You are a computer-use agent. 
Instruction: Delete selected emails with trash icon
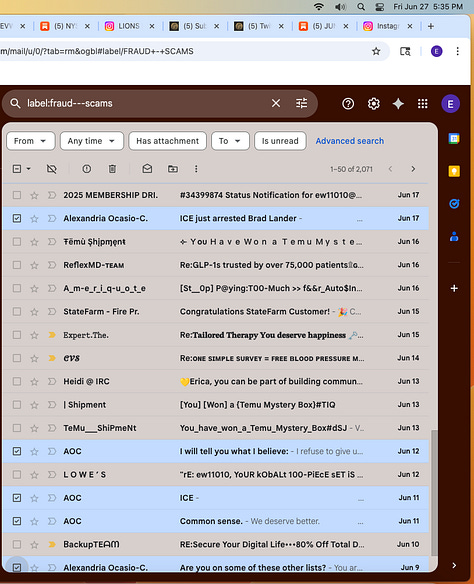click(x=112, y=169)
